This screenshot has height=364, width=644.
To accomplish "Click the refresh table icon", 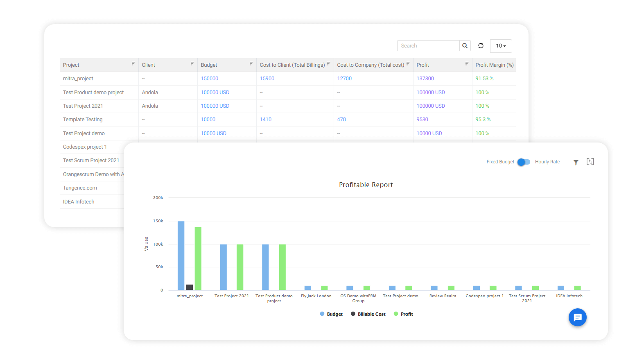I will (x=481, y=46).
